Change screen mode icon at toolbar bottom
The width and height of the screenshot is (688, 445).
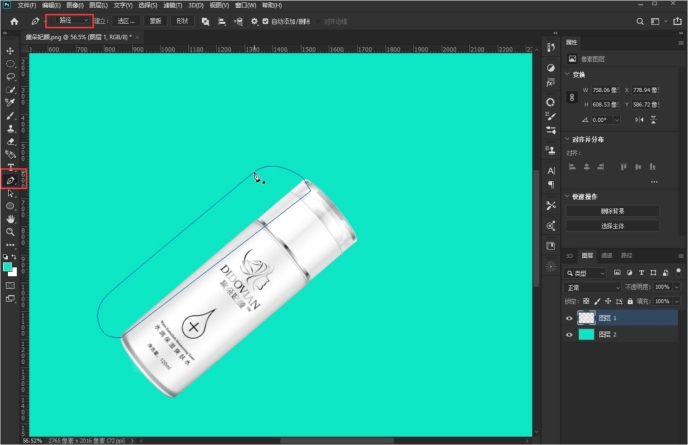click(x=10, y=299)
